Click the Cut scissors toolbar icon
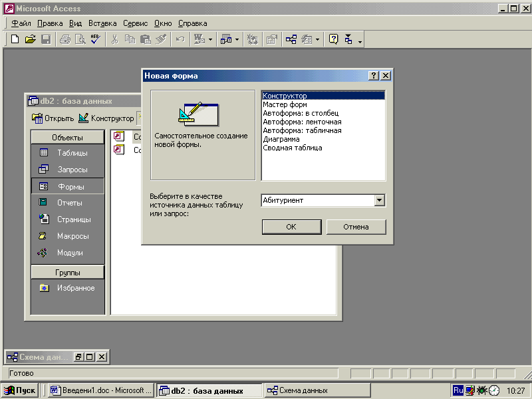 pyautogui.click(x=114, y=39)
